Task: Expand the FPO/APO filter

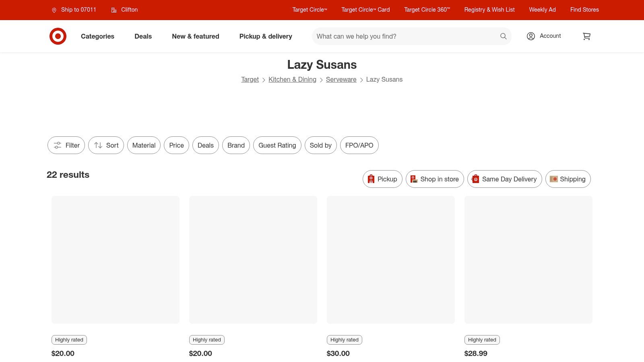Action: [x=359, y=145]
